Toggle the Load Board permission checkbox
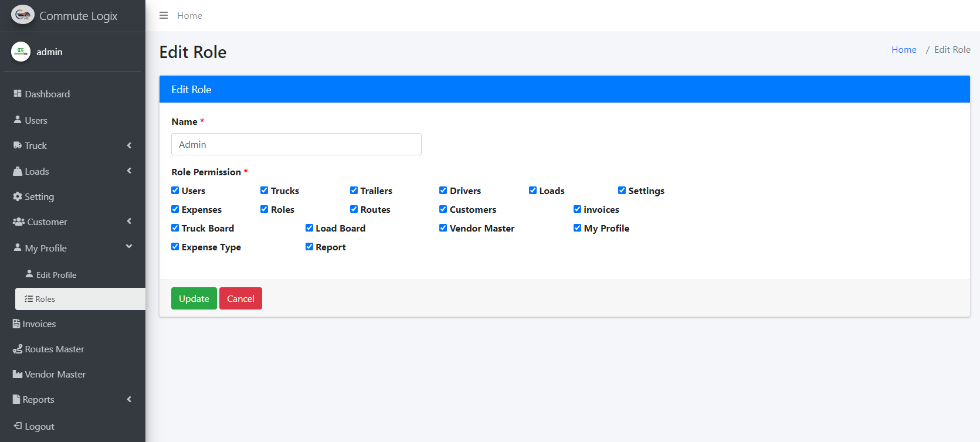The image size is (980, 442). [x=309, y=228]
